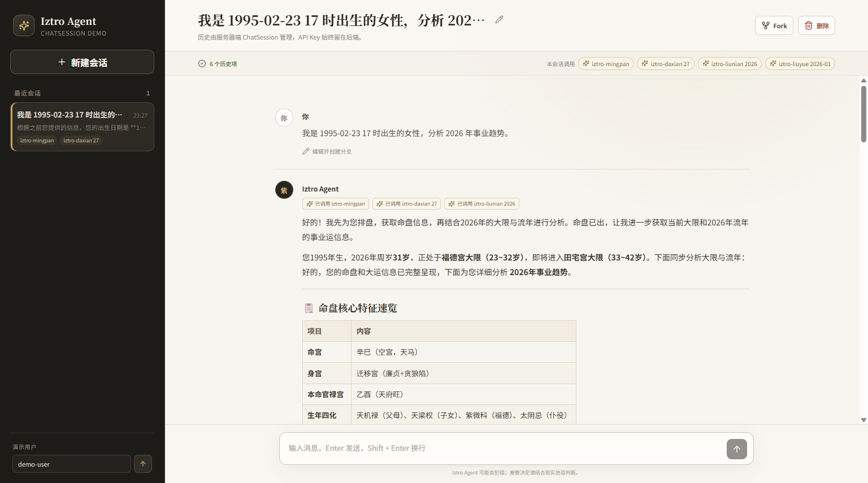Image resolution: width=868 pixels, height=483 pixels.
Task: Open the 已调用 iztro-liunian 2026 tool call badge
Action: (x=481, y=204)
